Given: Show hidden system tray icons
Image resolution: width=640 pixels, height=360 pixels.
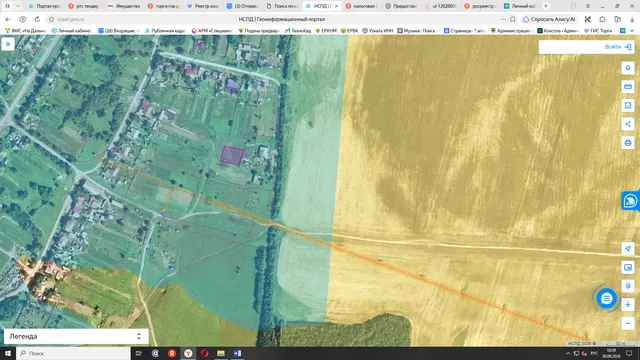Looking at the screenshot, I should [x=568, y=353].
